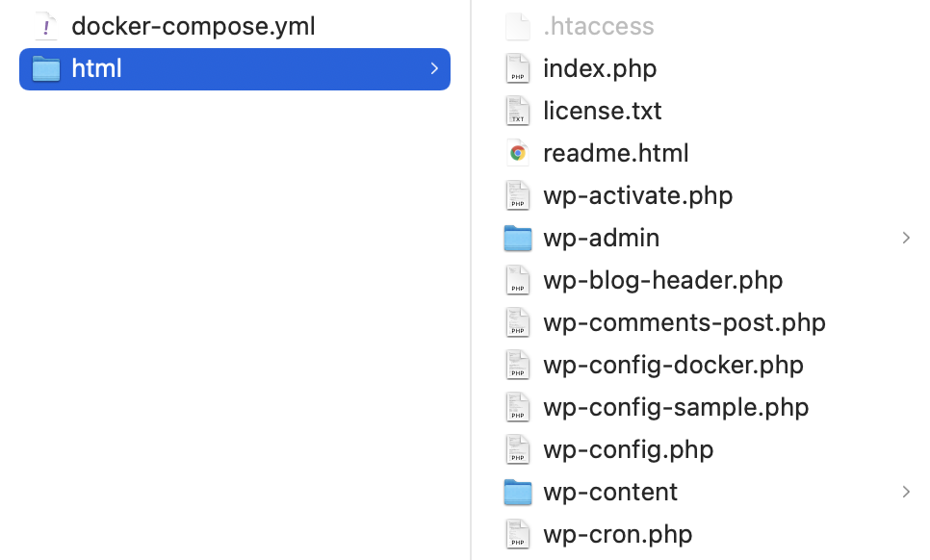Viewport: 930px width, 560px height.
Task: Select the wp-admin folder icon
Action: 518,239
